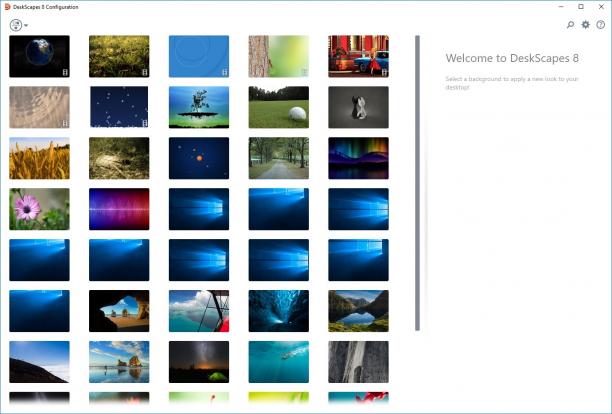The height and width of the screenshot is (414, 612).
Task: Select the mountain lake reflection background
Action: click(358, 311)
